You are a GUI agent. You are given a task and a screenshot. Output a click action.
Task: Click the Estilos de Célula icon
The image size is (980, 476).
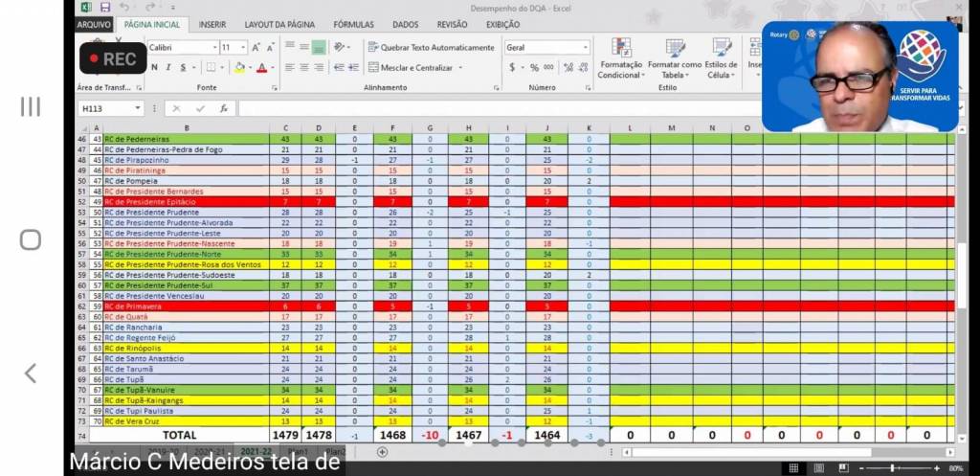pyautogui.click(x=722, y=49)
